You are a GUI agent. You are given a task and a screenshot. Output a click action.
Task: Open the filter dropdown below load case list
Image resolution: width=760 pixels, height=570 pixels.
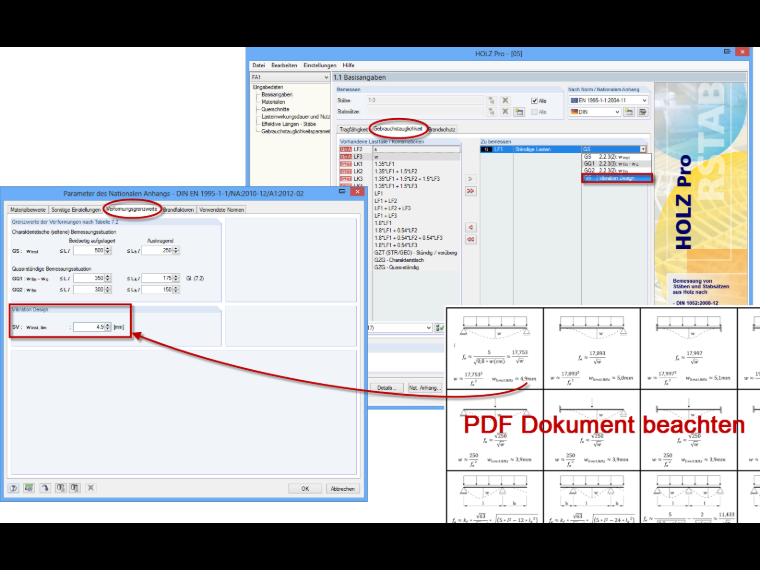point(428,328)
